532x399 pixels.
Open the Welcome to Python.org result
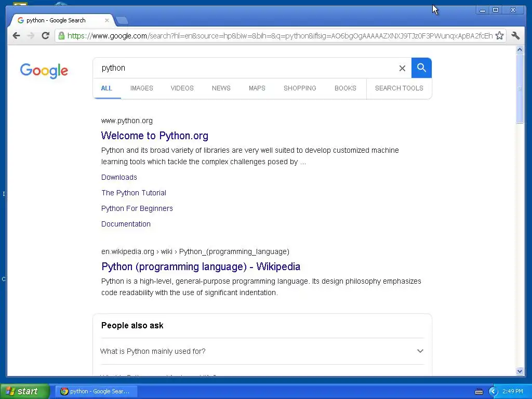(x=155, y=136)
